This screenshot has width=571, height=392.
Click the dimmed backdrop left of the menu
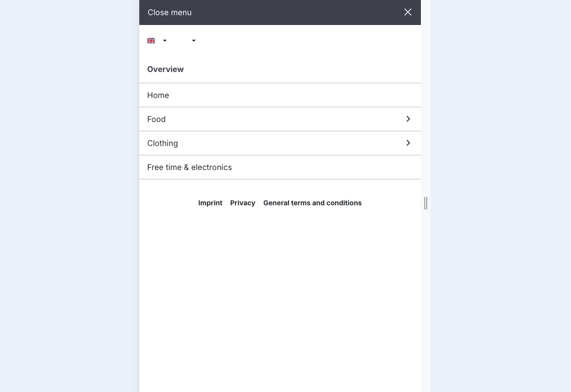(69, 196)
